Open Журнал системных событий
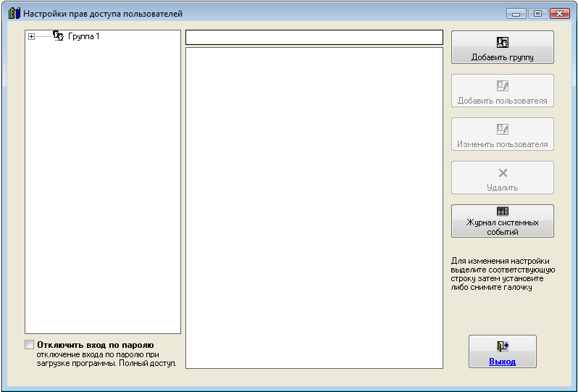The height and width of the screenshot is (392, 578). click(x=503, y=221)
